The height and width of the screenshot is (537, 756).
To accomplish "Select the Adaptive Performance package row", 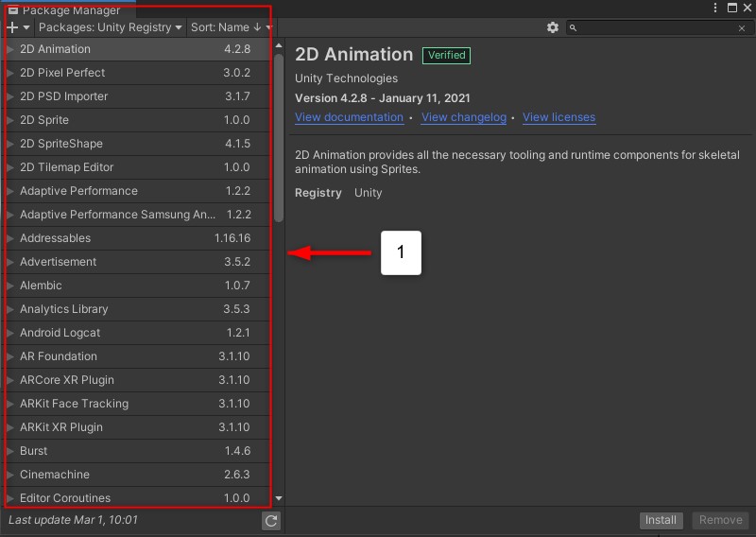I will coord(137,191).
